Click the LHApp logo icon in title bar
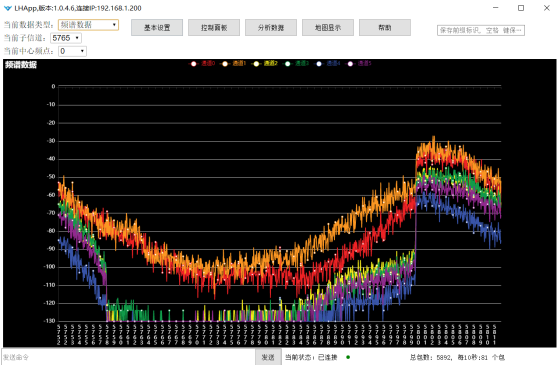This screenshot has height=365, width=560. 8,8
